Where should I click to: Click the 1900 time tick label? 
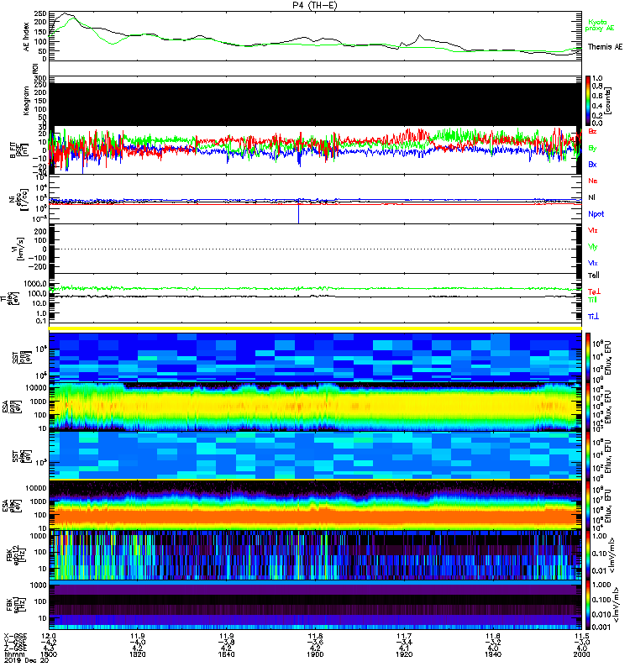[x=315, y=654]
